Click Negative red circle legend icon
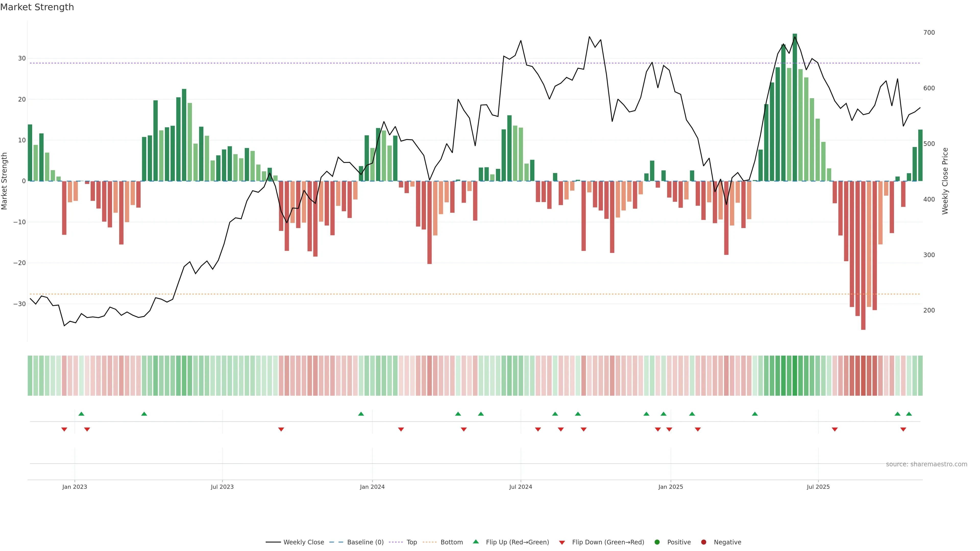The width and height of the screenshot is (980, 551). coord(703,542)
